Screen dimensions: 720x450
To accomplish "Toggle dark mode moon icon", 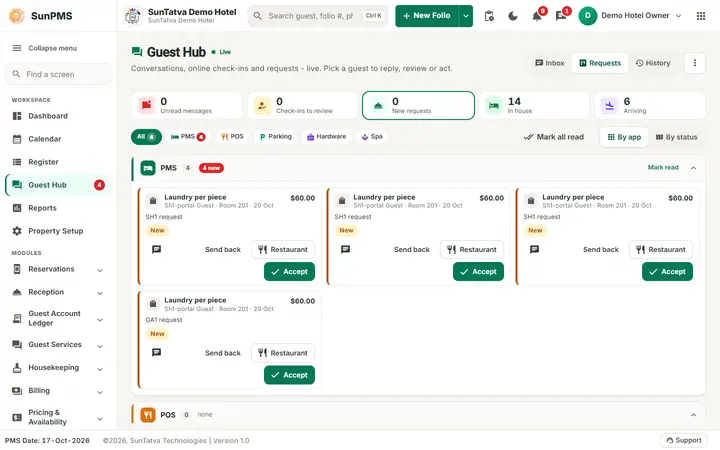I will pos(513,16).
